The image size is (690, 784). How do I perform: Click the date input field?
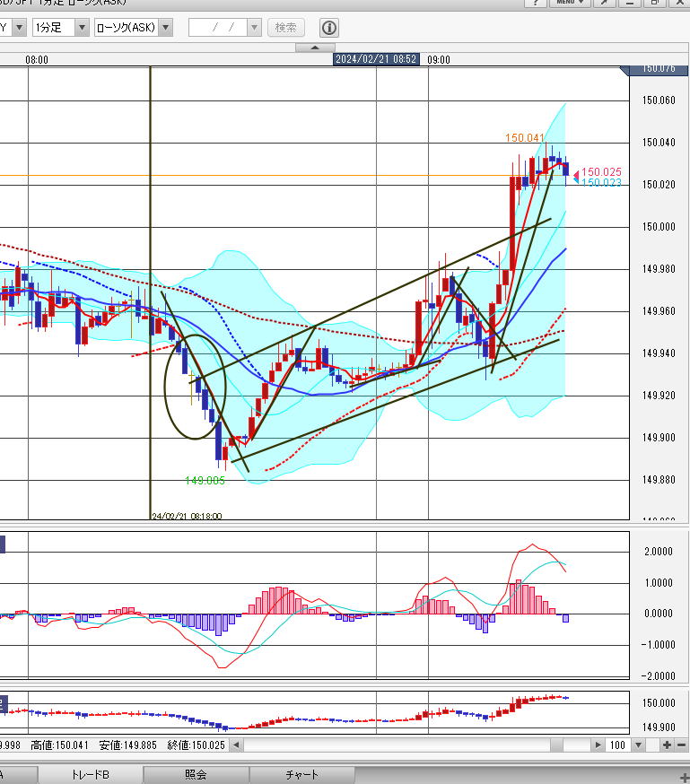pyautogui.click(x=216, y=28)
